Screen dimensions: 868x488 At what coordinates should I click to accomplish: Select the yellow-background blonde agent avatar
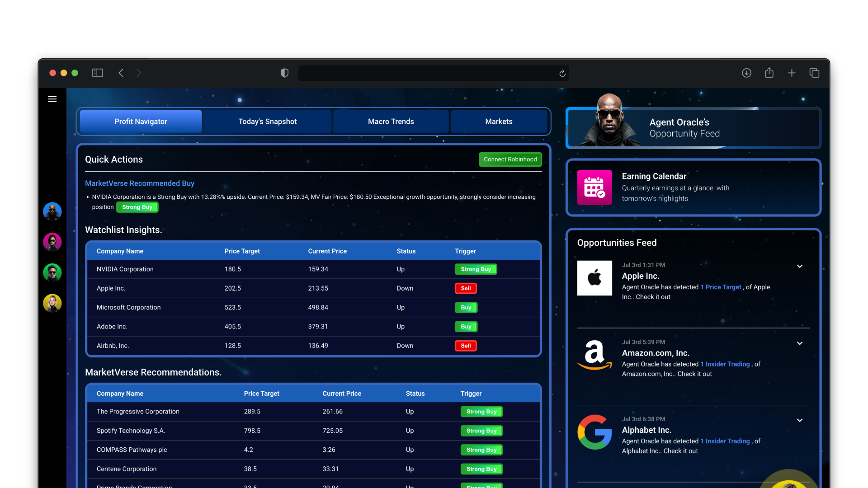(x=52, y=303)
